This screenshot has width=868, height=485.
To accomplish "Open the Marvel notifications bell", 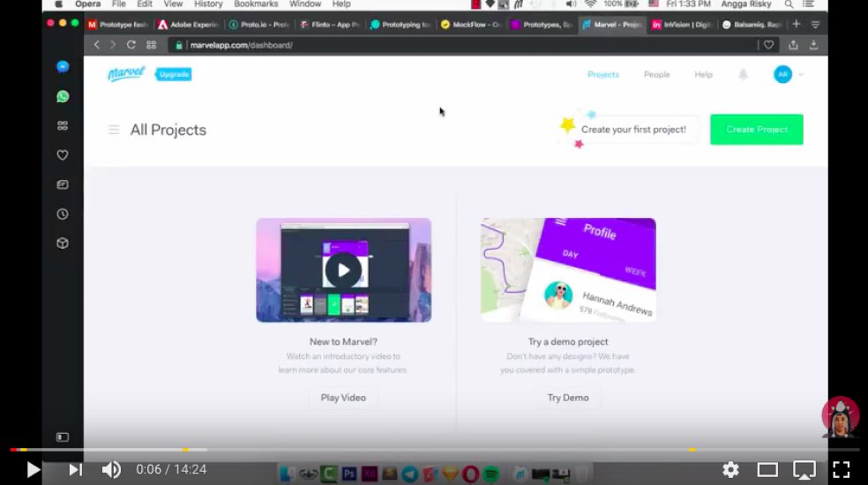I will coord(743,74).
